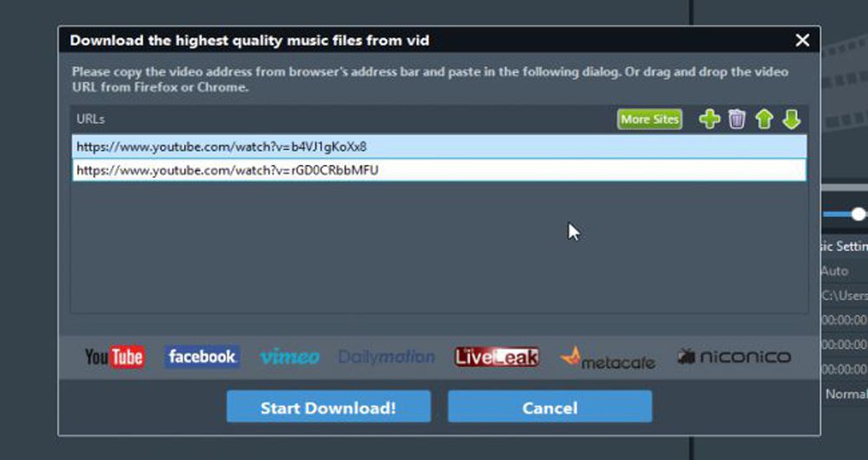Move URL down with green down arrow
The image size is (868, 460).
click(x=792, y=119)
